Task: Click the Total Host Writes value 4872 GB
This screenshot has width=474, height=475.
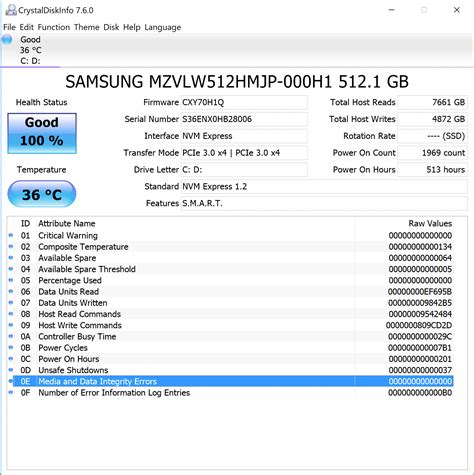Action: pos(433,119)
